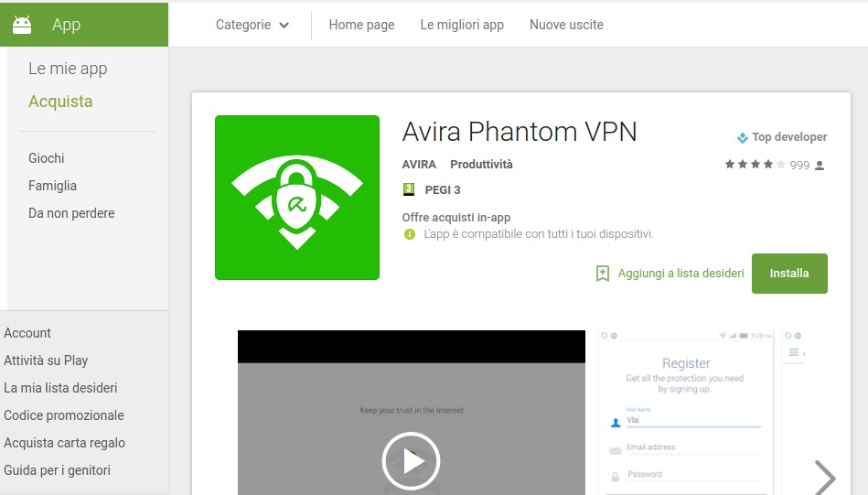This screenshot has width=868, height=495.
Task: Click the Android robot icon beside App
Action: 22,25
